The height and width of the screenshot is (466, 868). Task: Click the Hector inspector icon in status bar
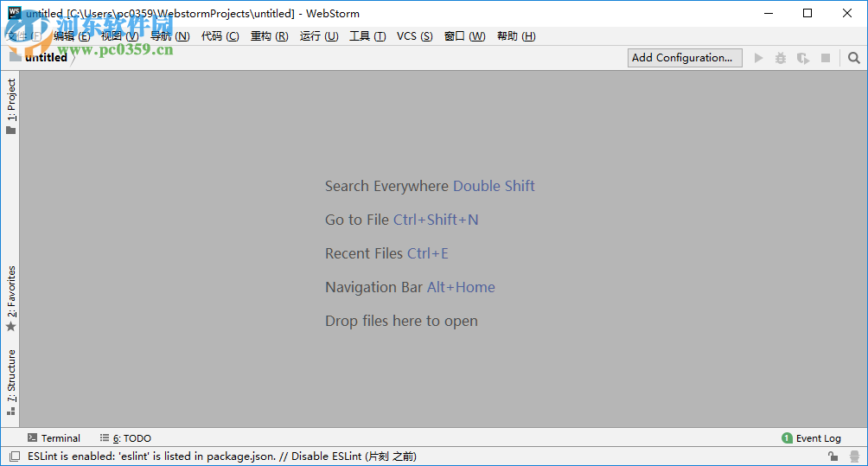855,456
